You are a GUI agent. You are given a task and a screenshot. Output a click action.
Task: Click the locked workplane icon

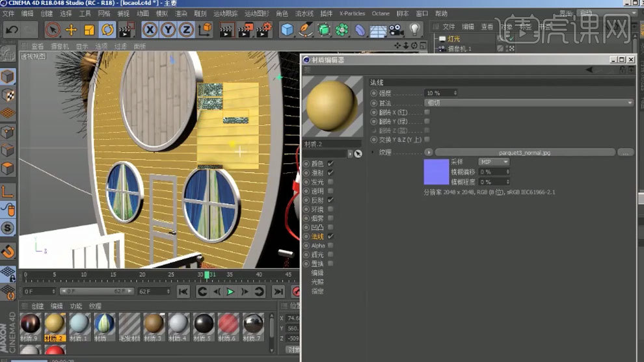tap(7, 274)
